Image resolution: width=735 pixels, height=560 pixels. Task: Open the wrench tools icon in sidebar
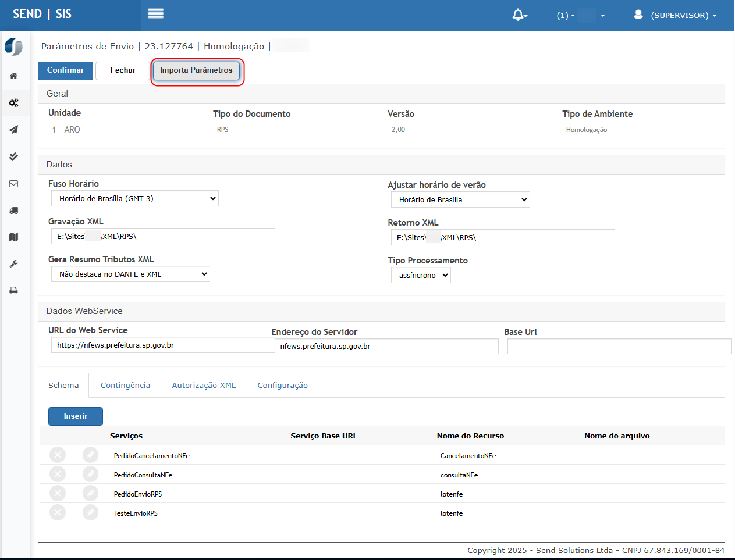coord(13,264)
